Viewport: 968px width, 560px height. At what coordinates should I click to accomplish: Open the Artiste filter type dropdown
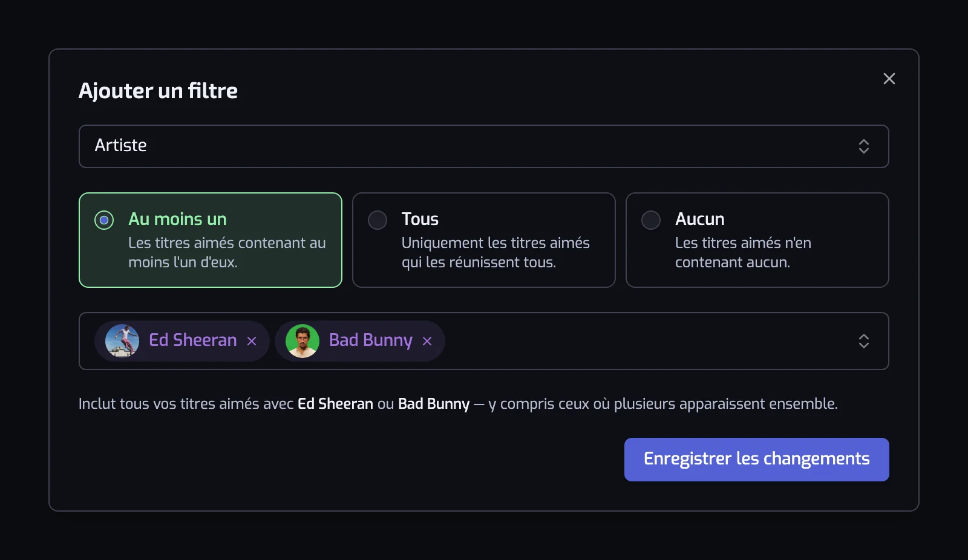click(484, 146)
